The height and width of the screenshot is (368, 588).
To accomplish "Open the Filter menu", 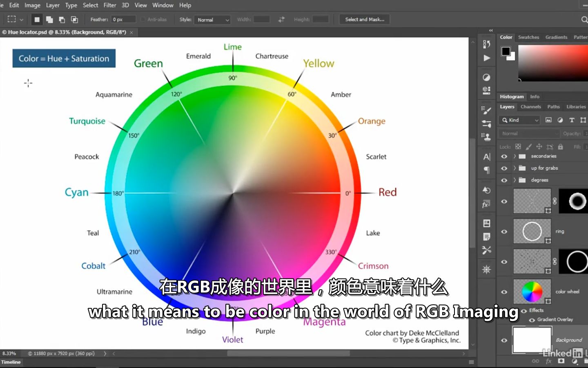I will (109, 5).
